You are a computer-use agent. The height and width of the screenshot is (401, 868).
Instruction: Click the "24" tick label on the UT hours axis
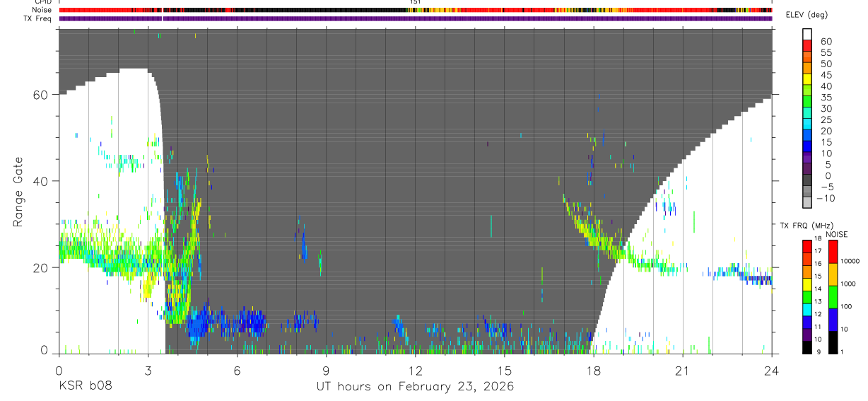771,370
